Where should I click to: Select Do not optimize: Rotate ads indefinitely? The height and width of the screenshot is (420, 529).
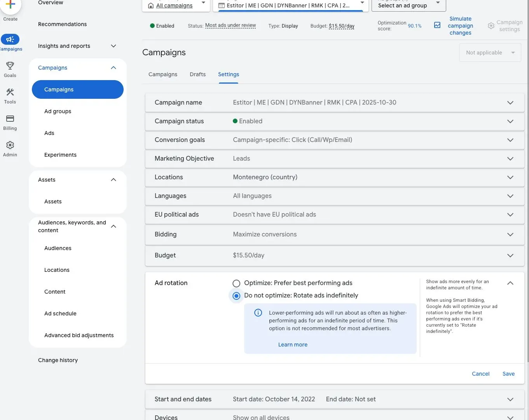236,296
